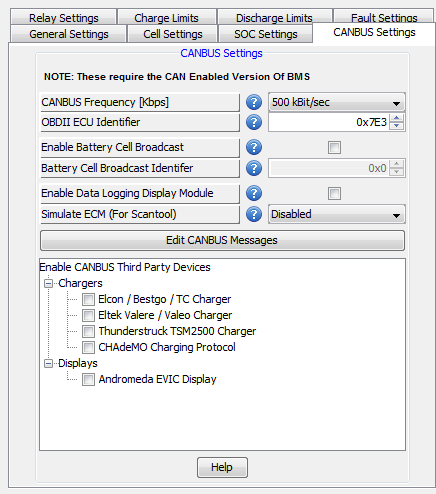The height and width of the screenshot is (494, 436).
Task: Open the Simulate ECM Disabled dropdown
Action: tap(337, 214)
